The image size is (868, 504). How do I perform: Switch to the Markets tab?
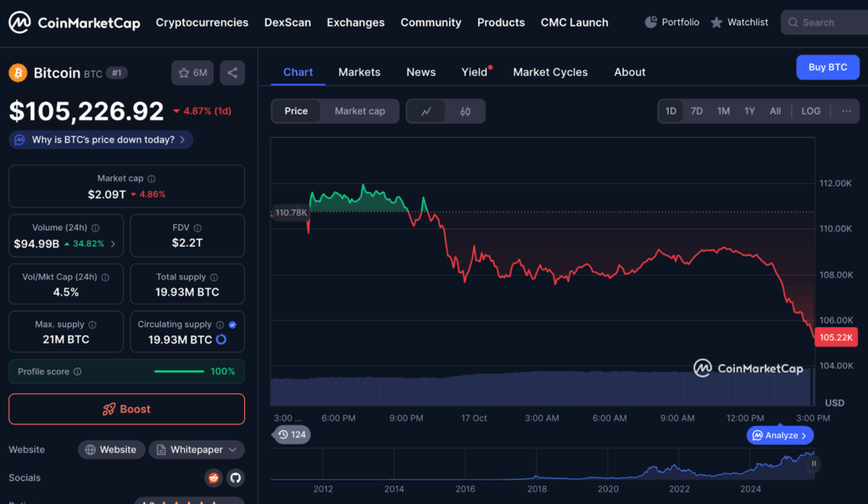(359, 72)
